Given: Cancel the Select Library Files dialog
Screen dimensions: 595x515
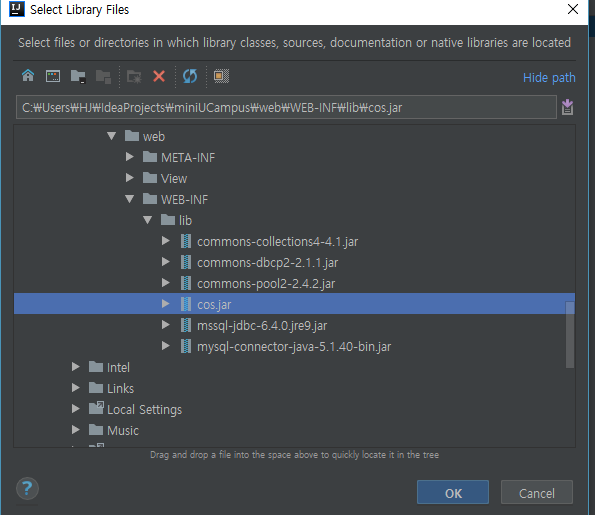Looking at the screenshot, I should pyautogui.click(x=537, y=493).
